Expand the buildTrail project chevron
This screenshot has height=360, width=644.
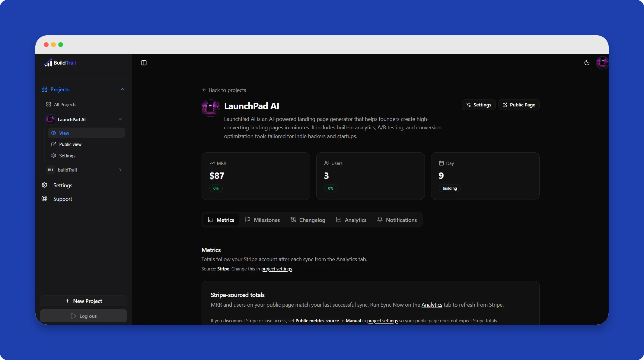point(120,170)
